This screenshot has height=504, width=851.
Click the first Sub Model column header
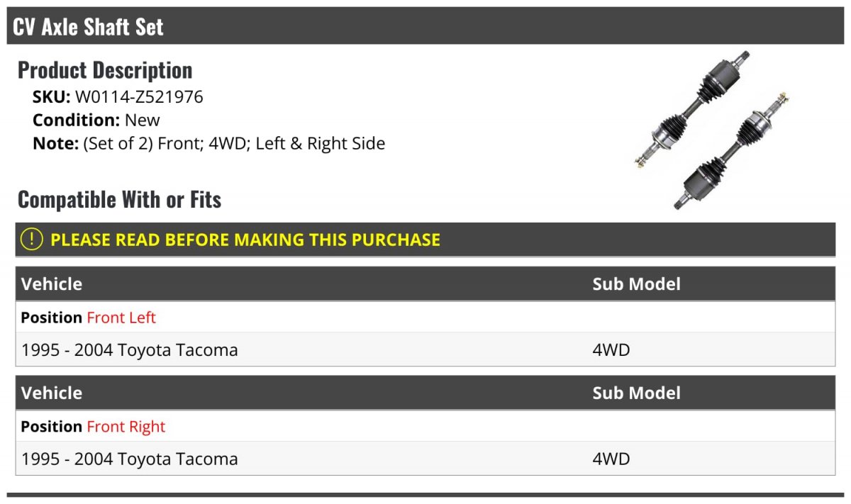pos(636,284)
